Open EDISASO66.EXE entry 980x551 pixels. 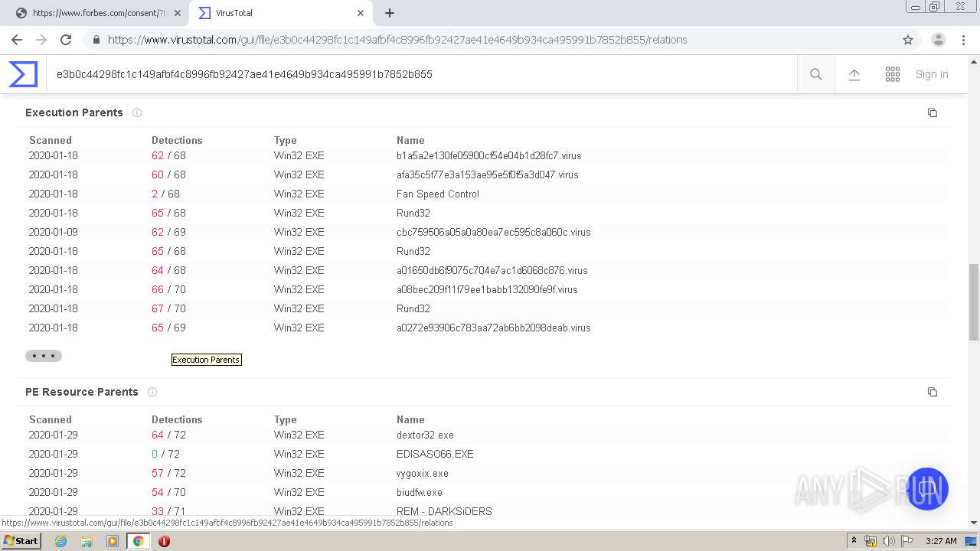tap(435, 454)
